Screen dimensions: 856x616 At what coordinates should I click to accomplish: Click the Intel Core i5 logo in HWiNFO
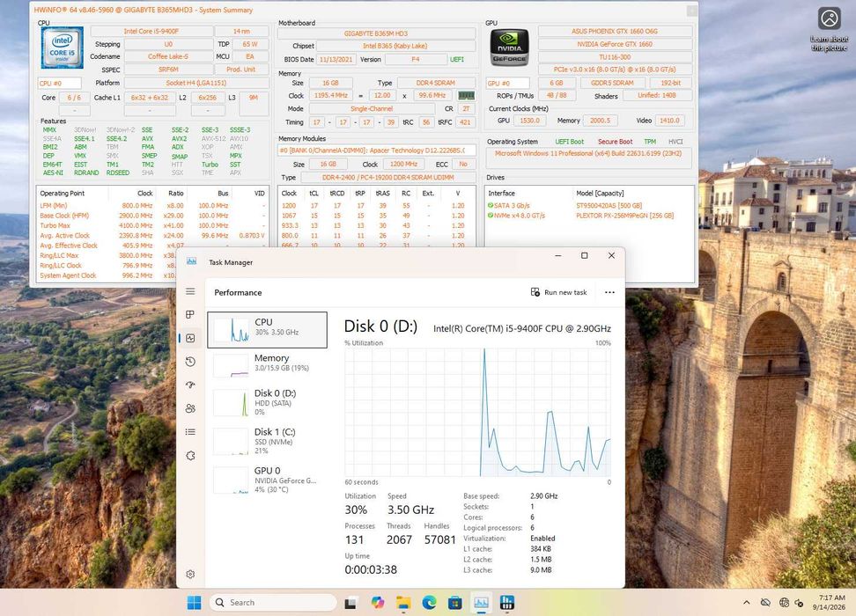point(62,48)
